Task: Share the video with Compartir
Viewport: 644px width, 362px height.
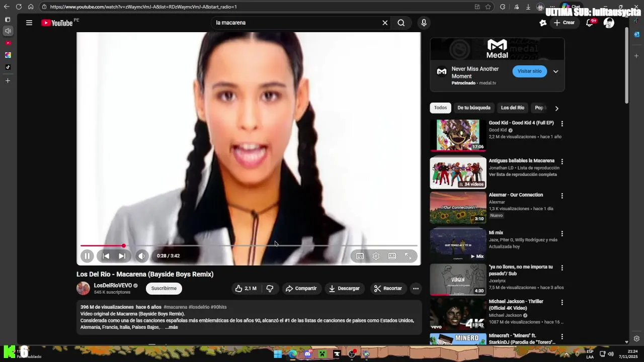Action: coord(301,289)
